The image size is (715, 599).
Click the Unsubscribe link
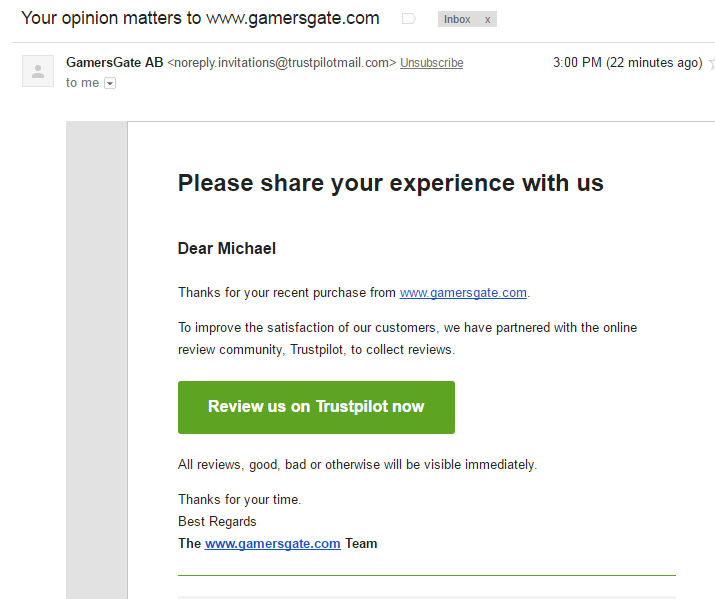pyautogui.click(x=431, y=63)
